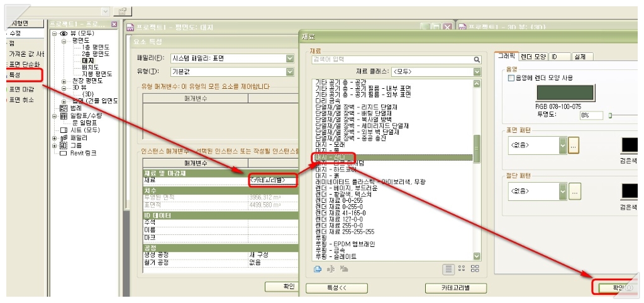Select 대지 - 모래 in material list
The height and width of the screenshot is (303, 644).
[330, 145]
